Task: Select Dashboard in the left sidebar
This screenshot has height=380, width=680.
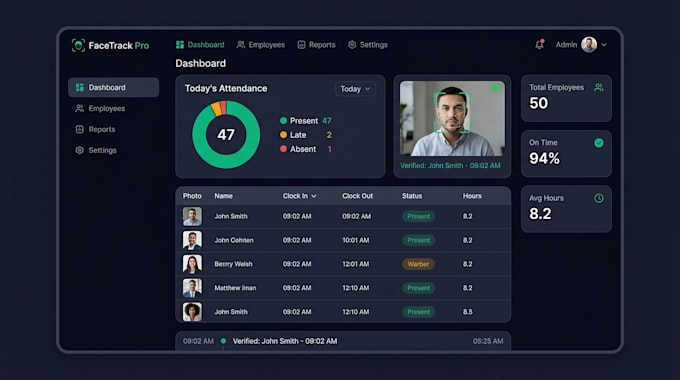Action: (x=114, y=87)
